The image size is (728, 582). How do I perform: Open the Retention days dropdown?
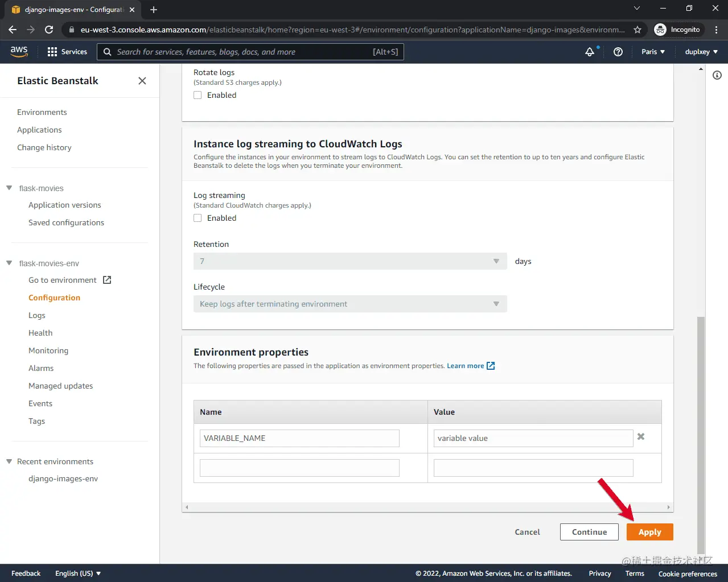coord(495,261)
